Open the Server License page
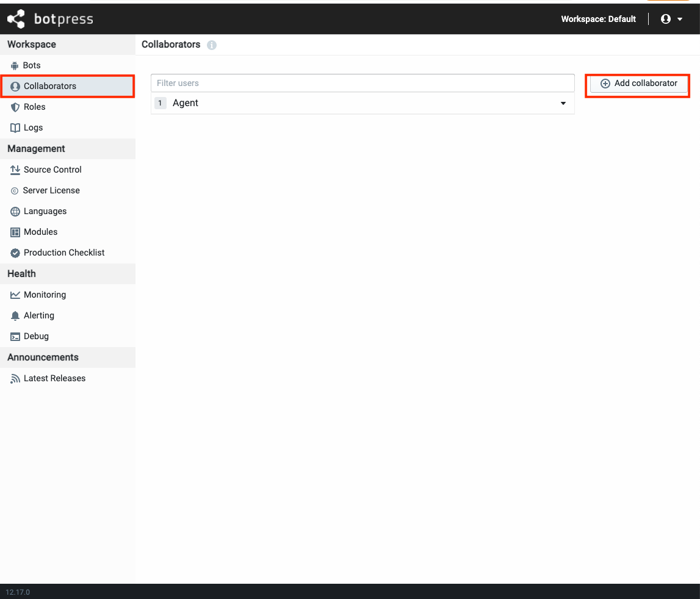 tap(51, 190)
